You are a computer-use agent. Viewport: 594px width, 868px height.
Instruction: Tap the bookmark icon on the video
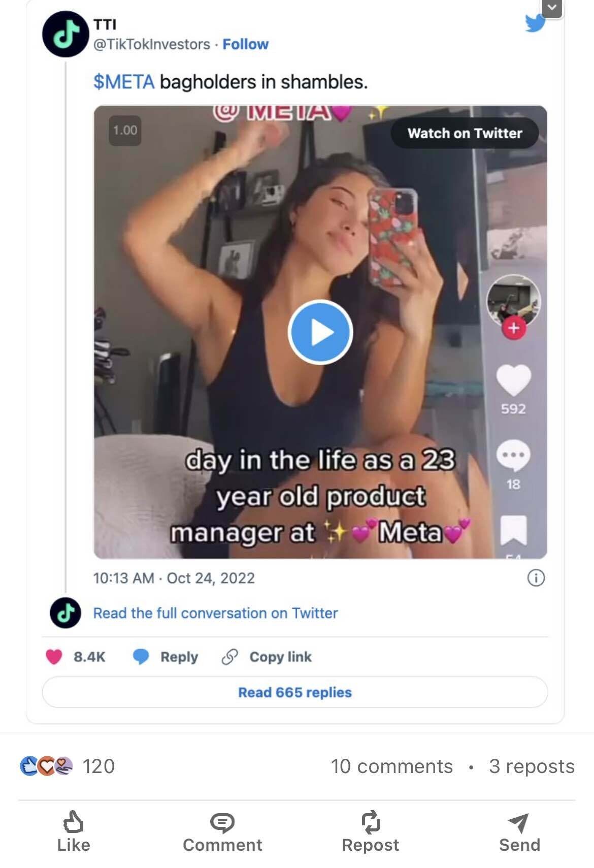(x=513, y=530)
